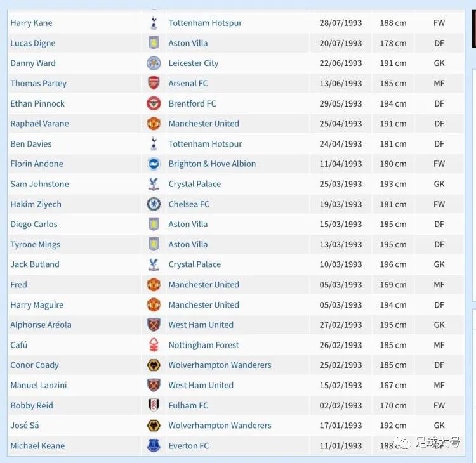Click the Chelsea crest in Hakim Ziyech's row
Viewport: 476px width, 463px height.
coord(154,204)
